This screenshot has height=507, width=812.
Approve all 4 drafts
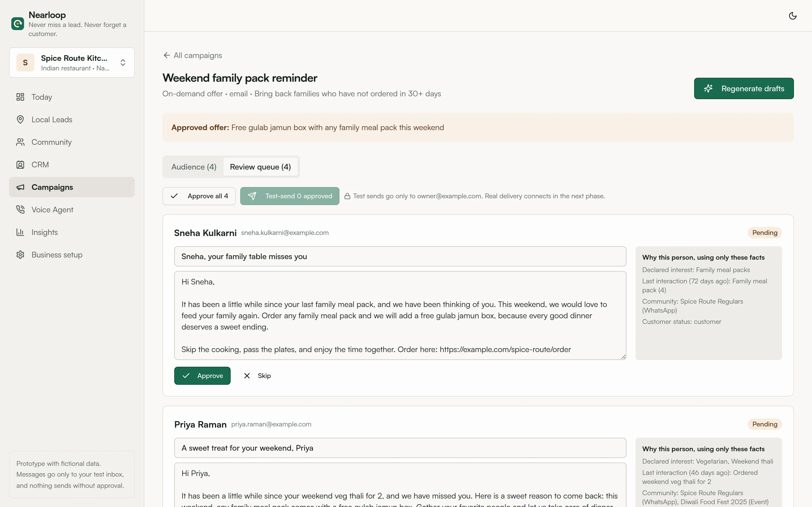coord(199,196)
